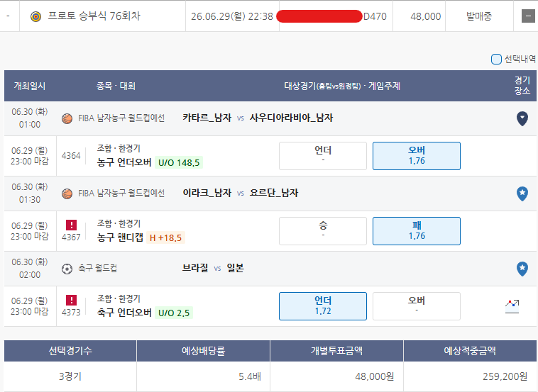The width and height of the screenshot is (538, 392).
Task: Select 오버 for 축구 언더오버 game 4373
Action: 417,306
